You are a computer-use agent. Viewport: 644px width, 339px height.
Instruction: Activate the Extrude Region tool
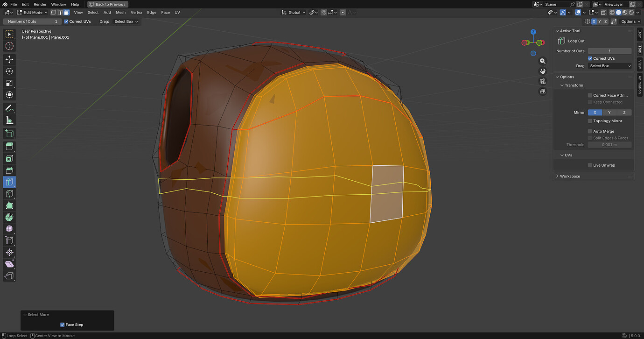(9, 147)
